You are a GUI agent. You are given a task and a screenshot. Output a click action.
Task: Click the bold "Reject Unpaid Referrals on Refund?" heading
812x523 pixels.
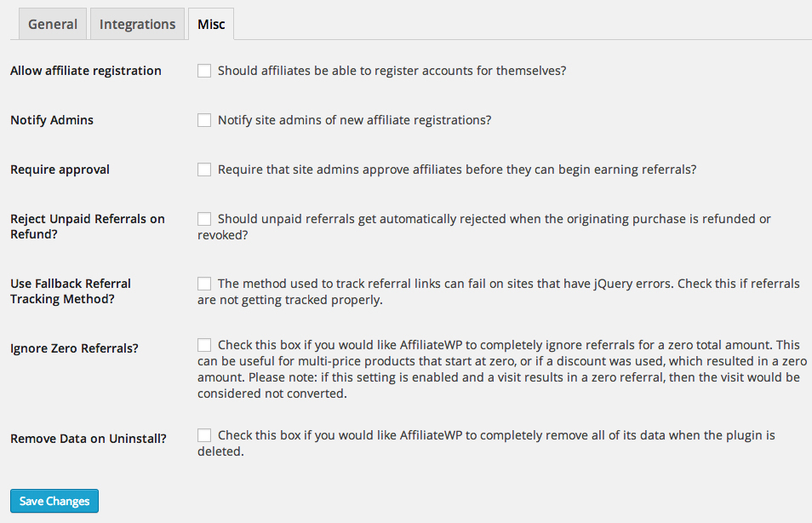tap(88, 227)
